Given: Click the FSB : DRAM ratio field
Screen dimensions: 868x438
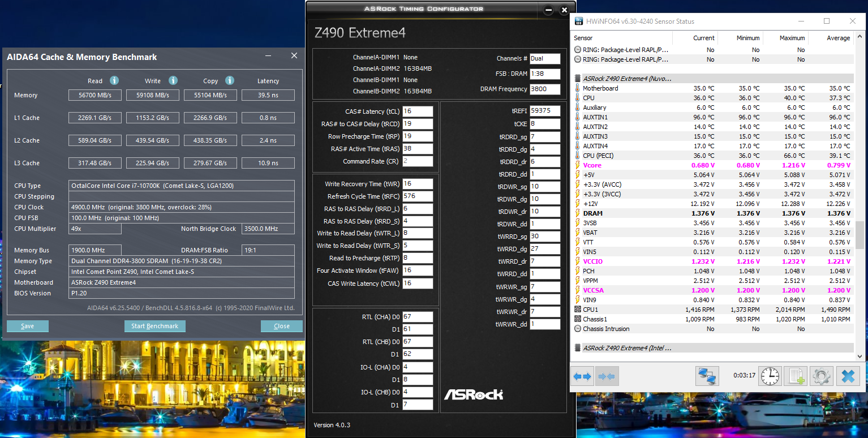Looking at the screenshot, I should (x=545, y=74).
